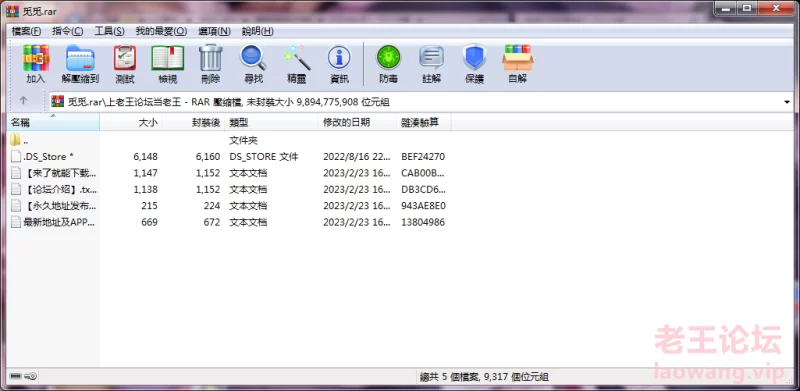Show archive 資訊 info icon
Viewport: 800px width, 391px height.
click(339, 58)
